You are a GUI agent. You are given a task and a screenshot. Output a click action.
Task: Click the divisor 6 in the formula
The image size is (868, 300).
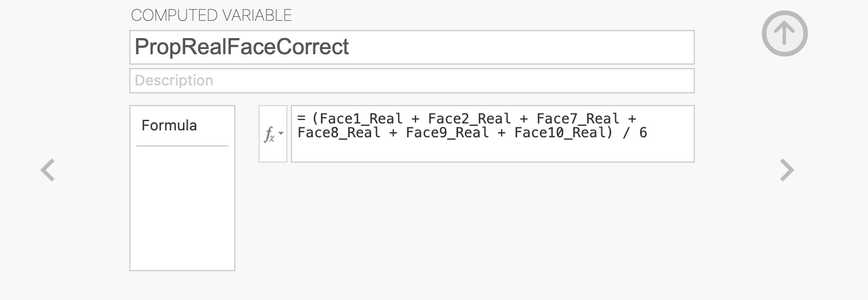point(643,133)
